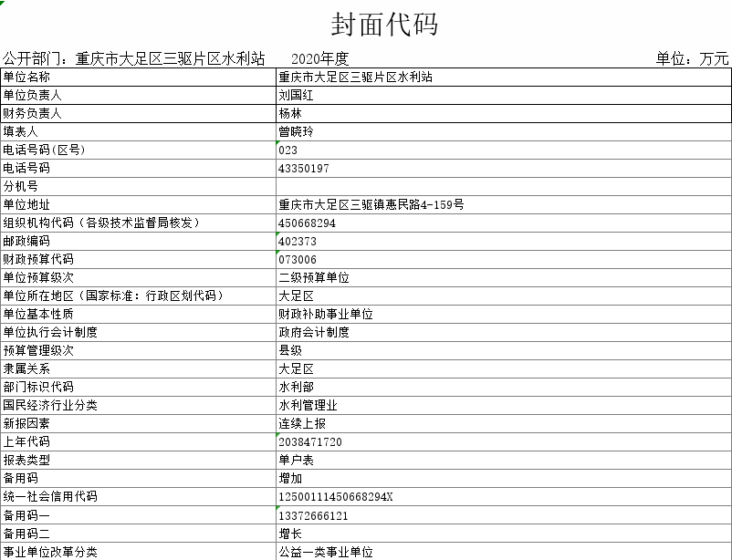Click the empty 分机号 value cell
This screenshot has width=732, height=560.
[504, 186]
